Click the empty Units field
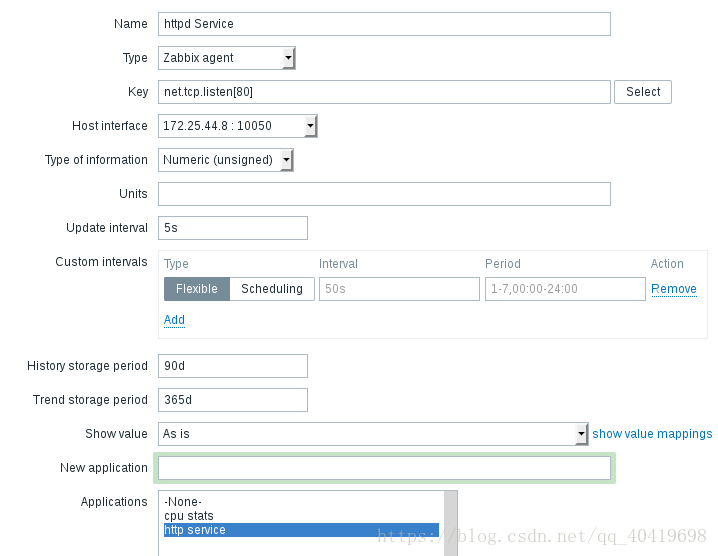The image size is (718, 556). (384, 194)
